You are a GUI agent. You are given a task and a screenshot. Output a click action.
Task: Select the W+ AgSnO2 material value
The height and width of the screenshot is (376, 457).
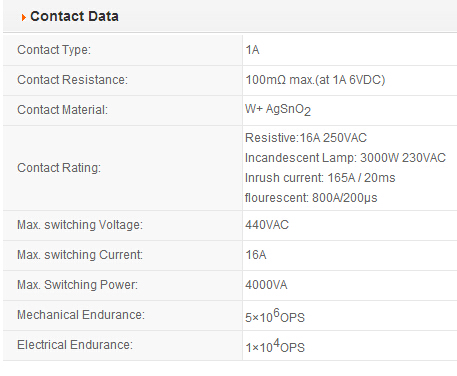click(x=278, y=110)
